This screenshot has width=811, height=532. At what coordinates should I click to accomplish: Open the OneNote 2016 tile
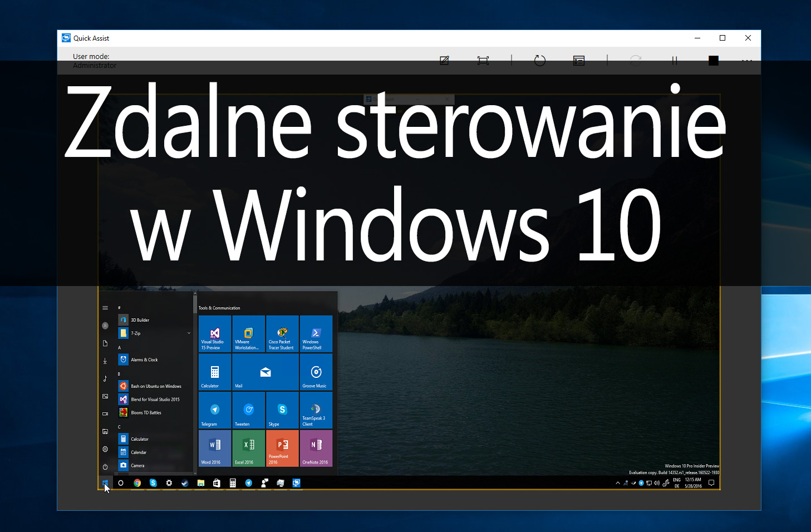[x=316, y=448]
